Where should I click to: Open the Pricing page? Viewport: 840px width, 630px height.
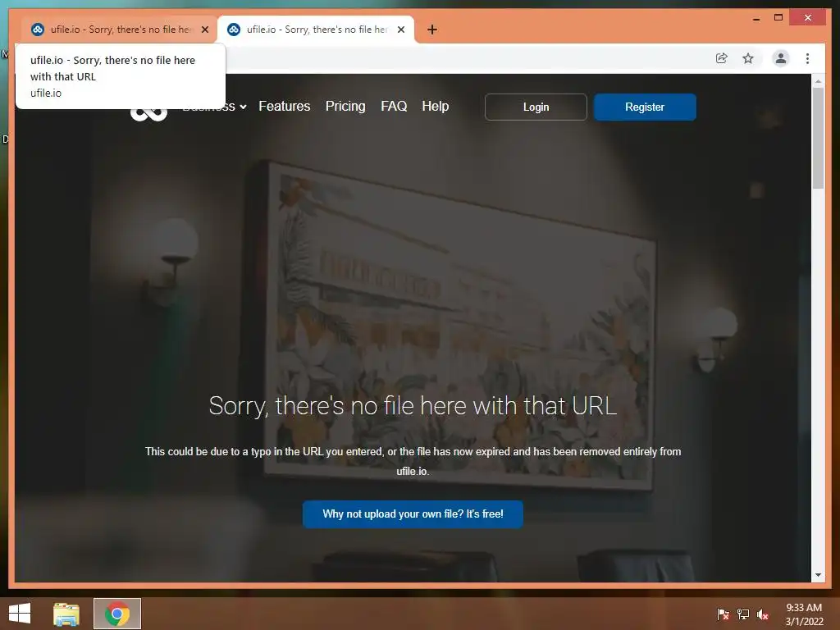tap(345, 106)
